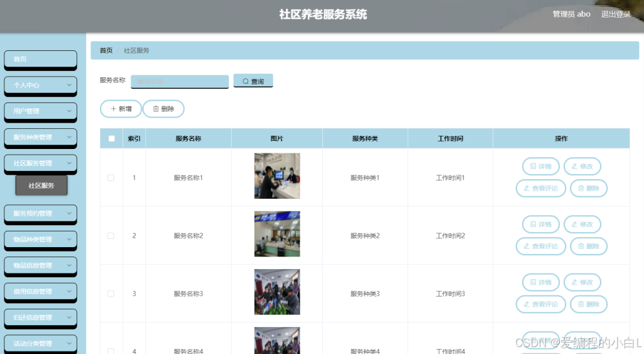
Task: Click the 服务名称 column header
Action: (x=188, y=138)
